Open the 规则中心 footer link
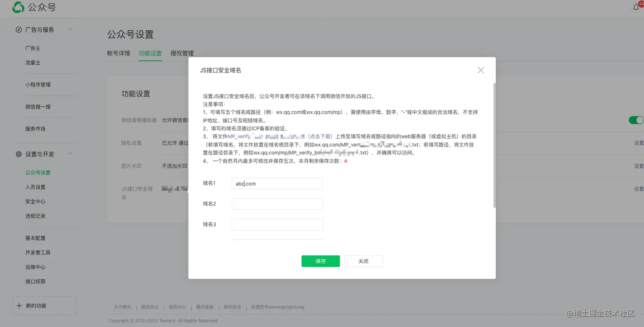This screenshot has width=644, height=327. pyautogui.click(x=177, y=307)
